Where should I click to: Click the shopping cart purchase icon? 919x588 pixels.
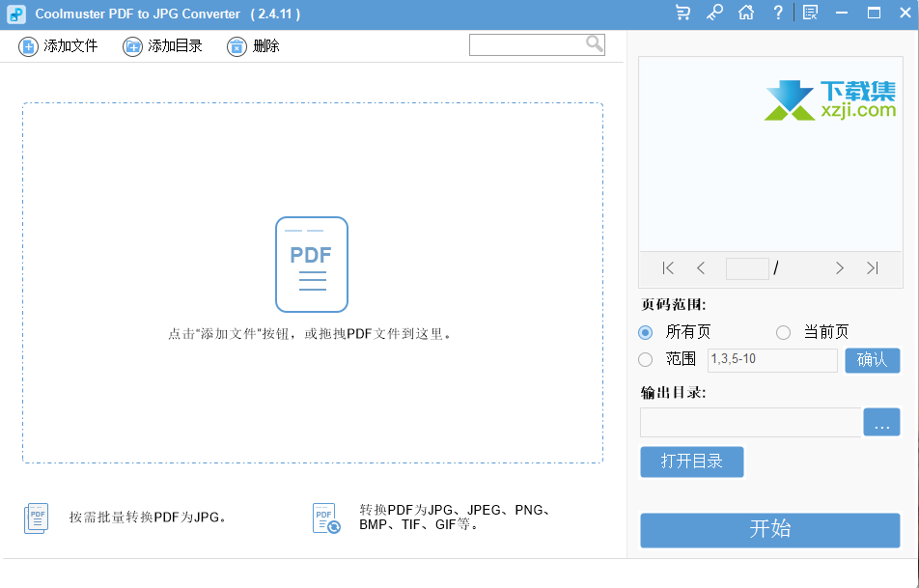tap(682, 13)
